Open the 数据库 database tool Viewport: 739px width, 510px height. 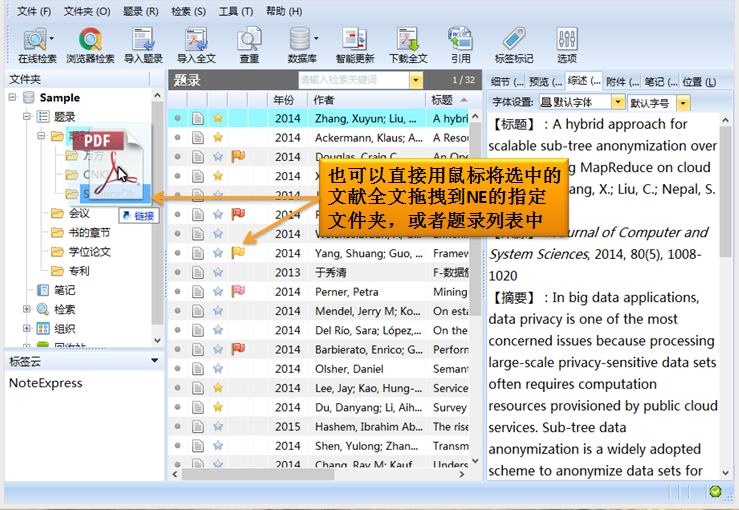tap(300, 45)
